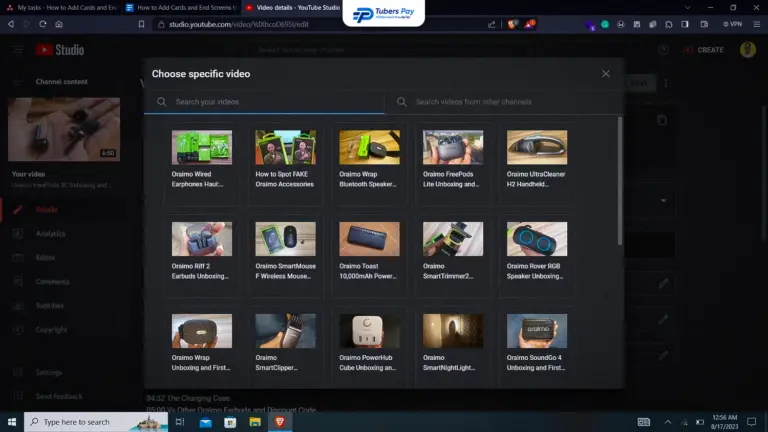The height and width of the screenshot is (432, 768).
Task: Select Oraimo SoundGo 4 Unboxing thumbnail
Action: [537, 331]
